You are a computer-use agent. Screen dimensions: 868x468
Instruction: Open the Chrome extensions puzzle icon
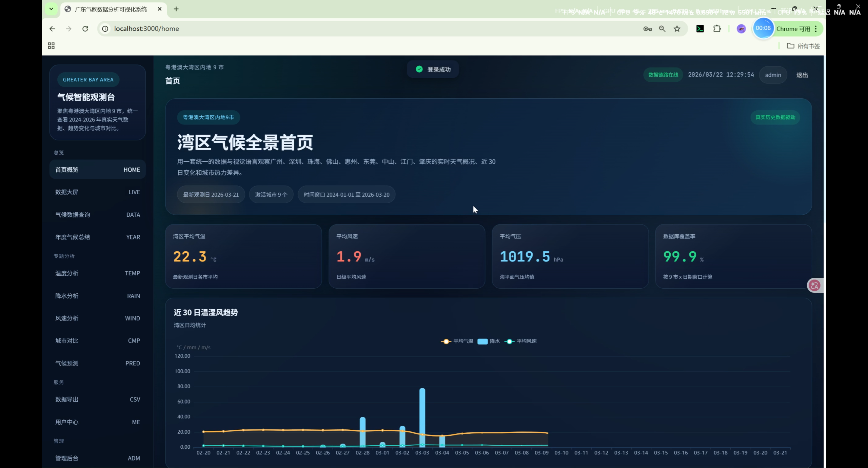[x=717, y=29]
